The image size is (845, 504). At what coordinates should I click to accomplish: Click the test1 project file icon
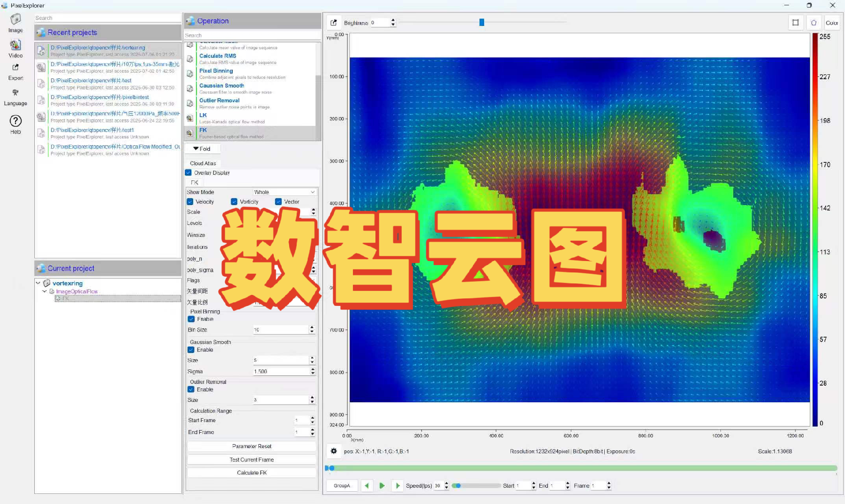click(41, 133)
